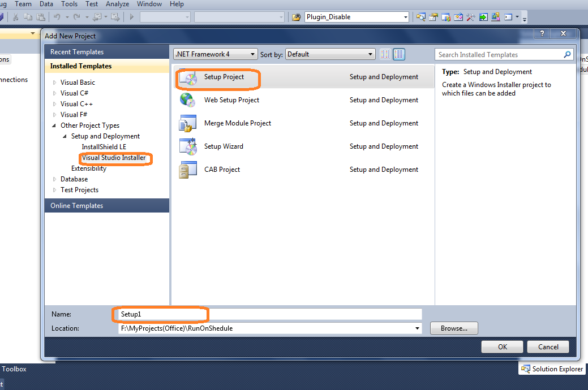The height and width of the screenshot is (390, 588).
Task: Show the Online Templates section
Action: pyautogui.click(x=107, y=206)
